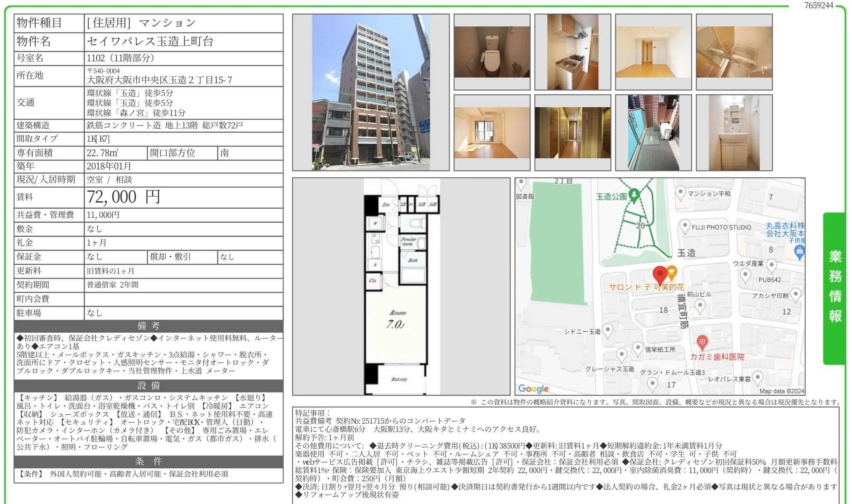Open the kitchen photo thumbnail
Image resolution: width=852 pixels, height=504 pixels.
click(x=572, y=52)
